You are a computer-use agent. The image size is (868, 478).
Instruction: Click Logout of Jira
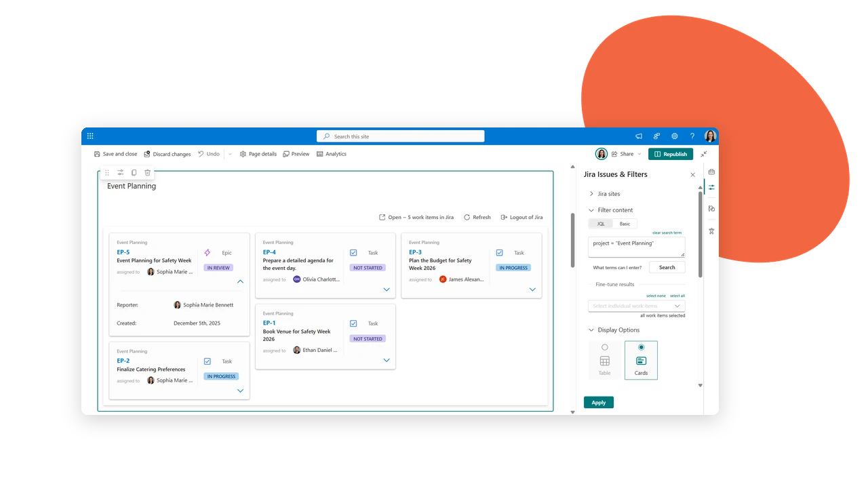coord(521,217)
